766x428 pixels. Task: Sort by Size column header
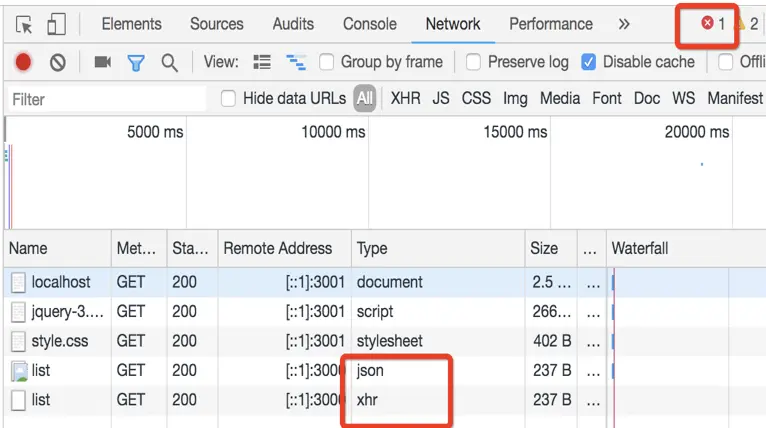tap(551, 248)
